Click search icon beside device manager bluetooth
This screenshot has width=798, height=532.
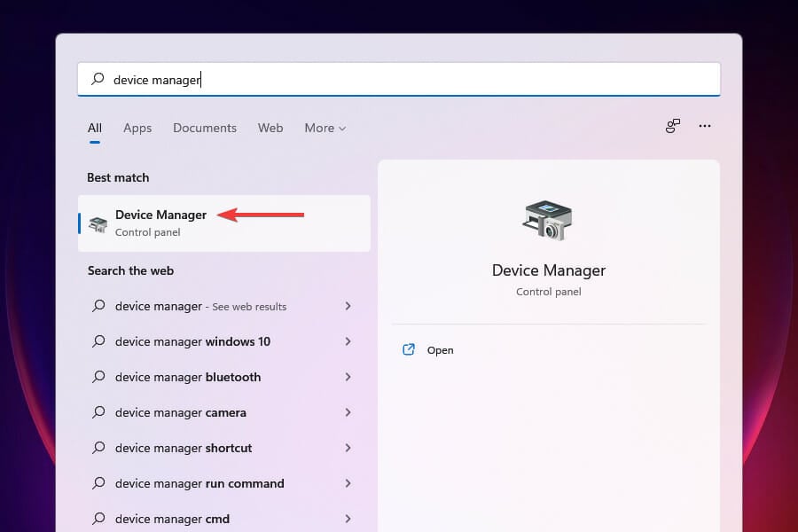click(x=98, y=377)
